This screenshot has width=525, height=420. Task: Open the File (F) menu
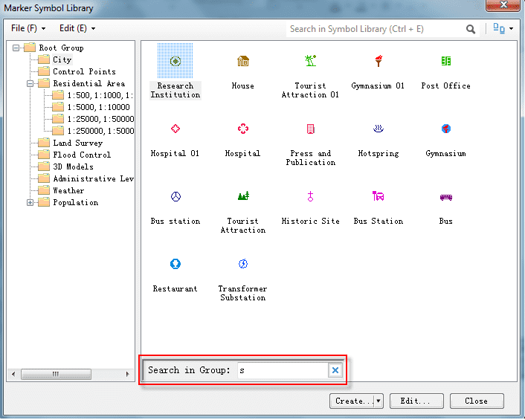point(28,28)
